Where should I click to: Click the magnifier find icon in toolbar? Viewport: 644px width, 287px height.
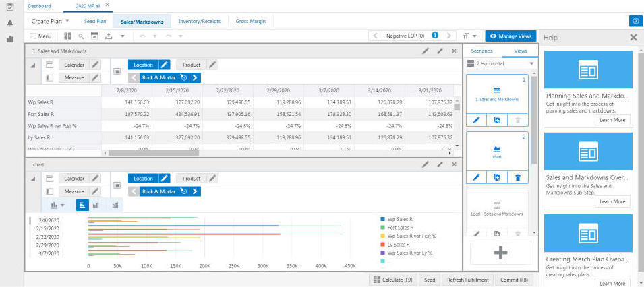coord(82,36)
